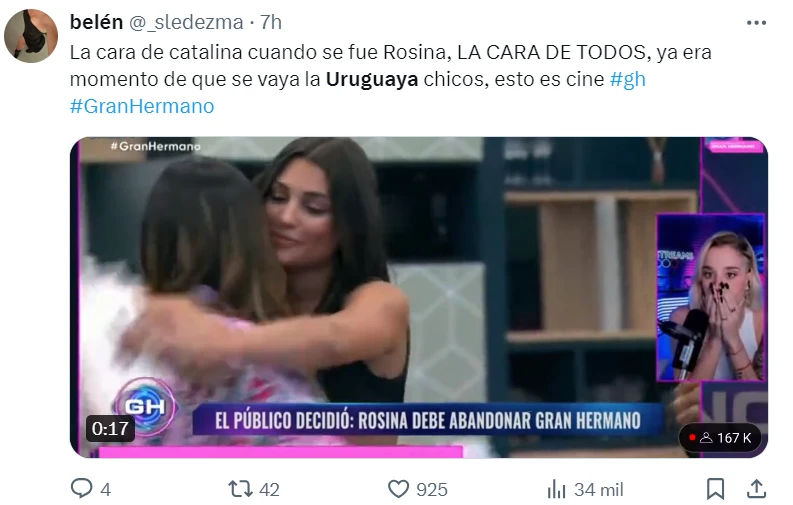Open the reply comment icon
The height and width of the screenshot is (505, 793).
pyautogui.click(x=81, y=488)
